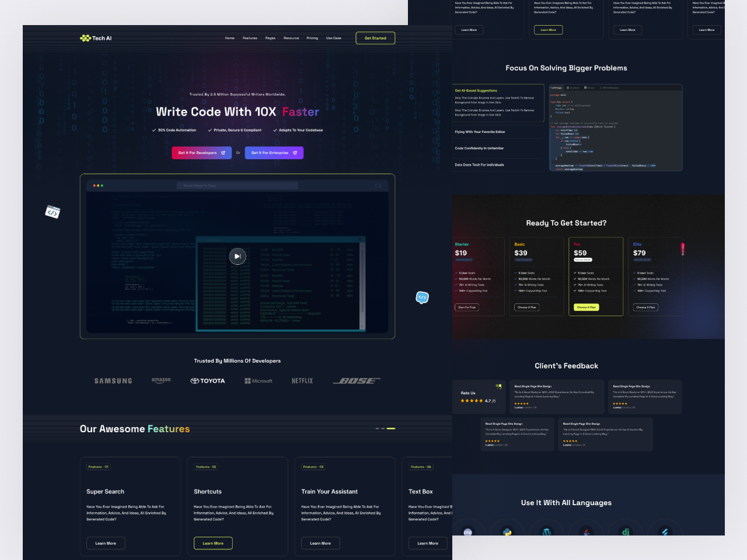Go to the Pricing nav link

pyautogui.click(x=312, y=38)
